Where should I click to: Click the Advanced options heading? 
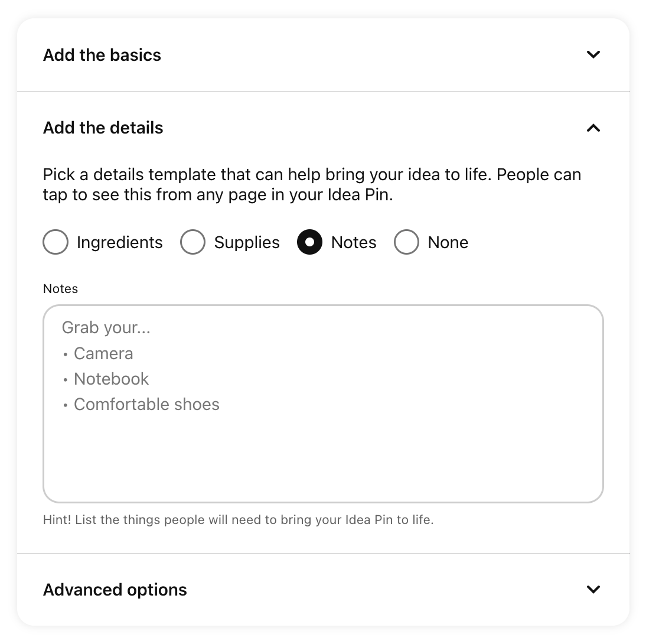[115, 589]
